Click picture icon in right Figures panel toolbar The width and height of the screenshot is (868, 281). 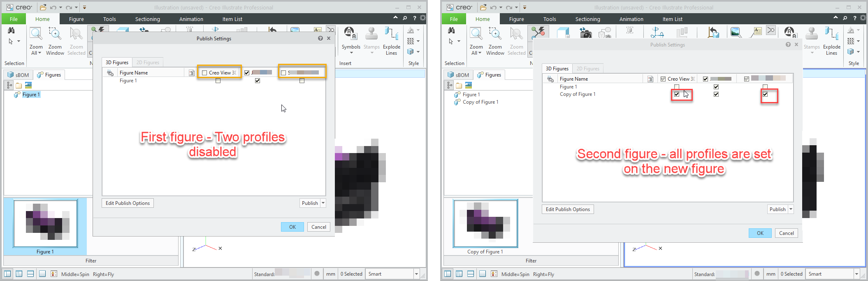469,85
